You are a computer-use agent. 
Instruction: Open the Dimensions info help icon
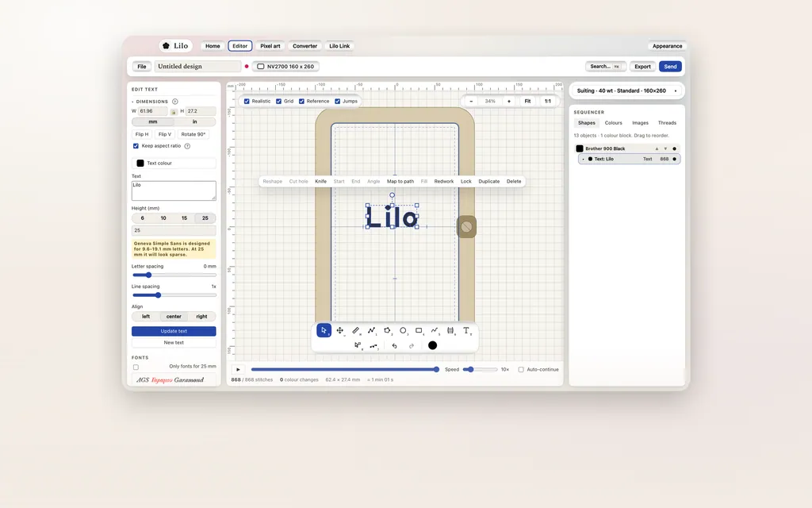pos(175,102)
